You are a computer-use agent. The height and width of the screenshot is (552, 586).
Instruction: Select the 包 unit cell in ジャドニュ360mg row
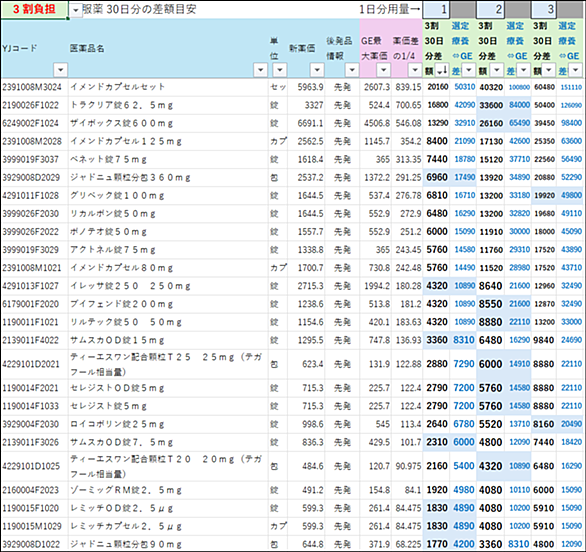278,178
